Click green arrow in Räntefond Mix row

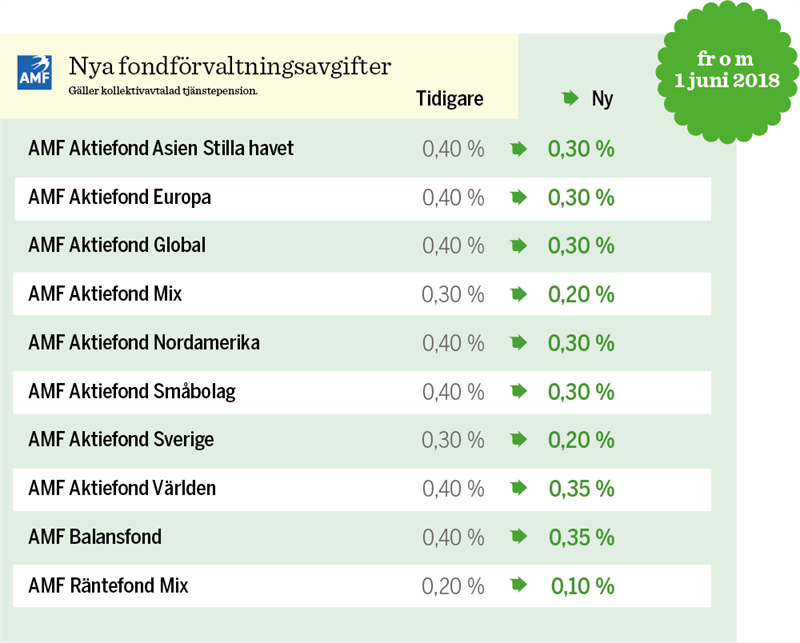pyautogui.click(x=518, y=586)
